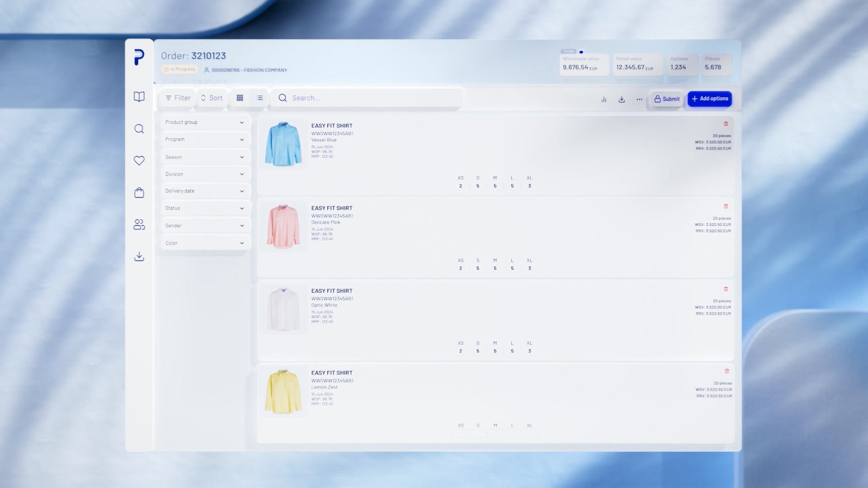Image resolution: width=868 pixels, height=488 pixels.
Task: Edit XS quantity for Vessel Blue shirt
Action: pyautogui.click(x=461, y=186)
